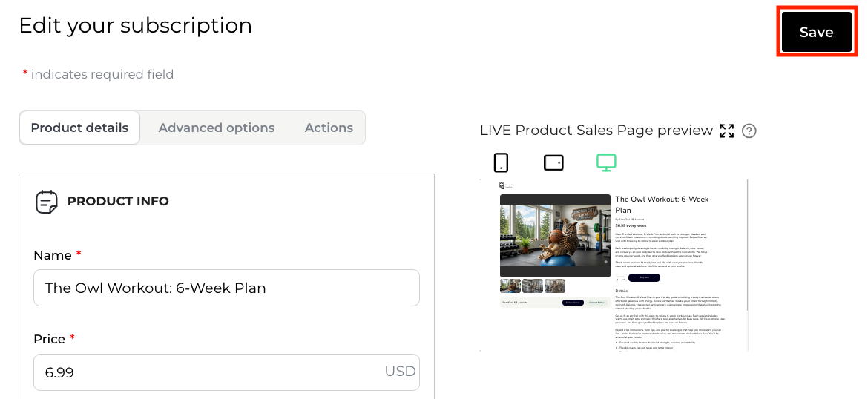
Task: Select the third preview gallery thumbnail
Action: point(555,286)
